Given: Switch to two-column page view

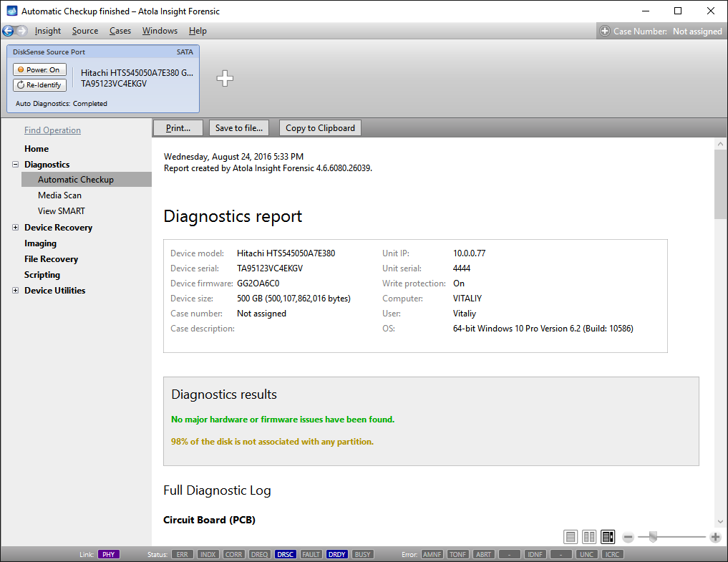Looking at the screenshot, I should click(589, 537).
